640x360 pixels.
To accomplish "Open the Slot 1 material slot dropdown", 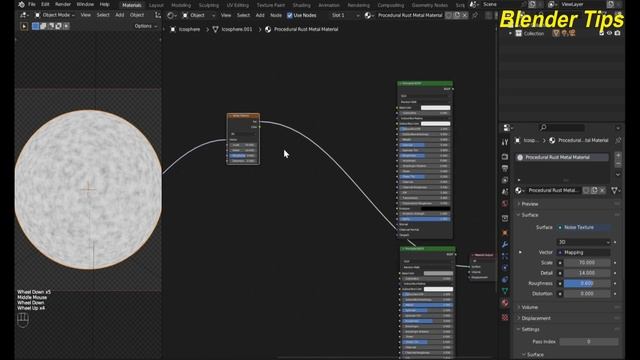I will point(345,15).
